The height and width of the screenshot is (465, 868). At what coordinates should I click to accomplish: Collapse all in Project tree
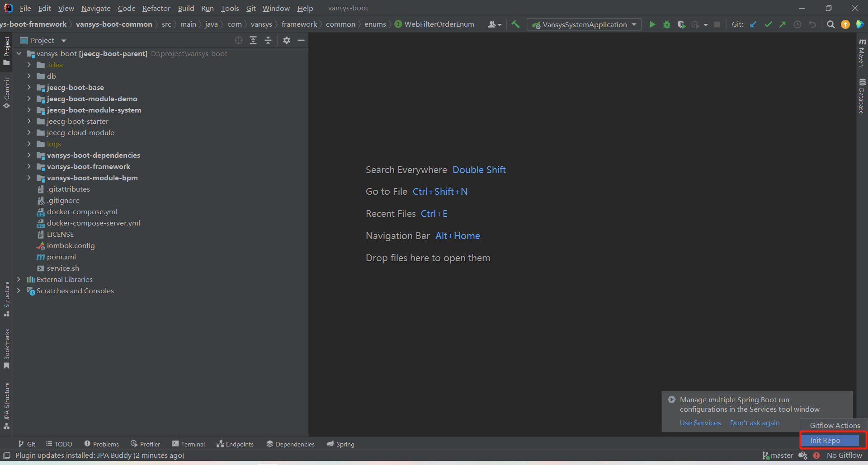tap(268, 40)
